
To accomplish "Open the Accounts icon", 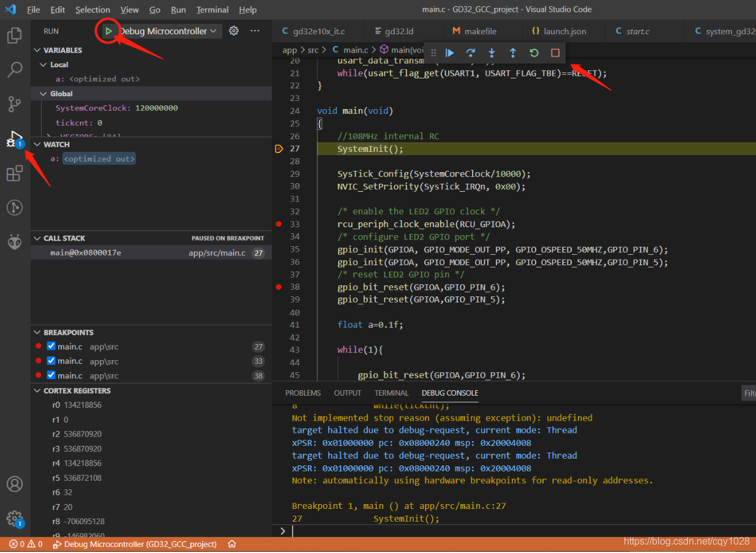I will point(15,484).
